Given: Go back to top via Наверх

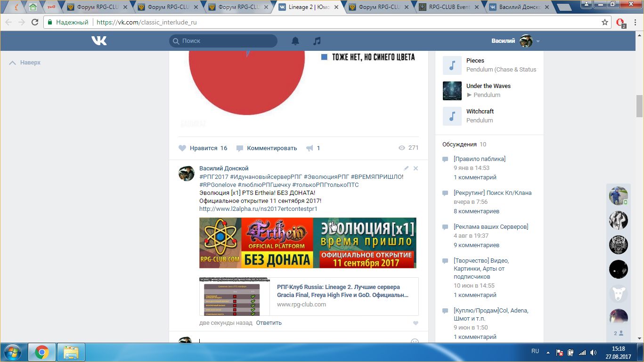Looking at the screenshot, I should click(25, 63).
